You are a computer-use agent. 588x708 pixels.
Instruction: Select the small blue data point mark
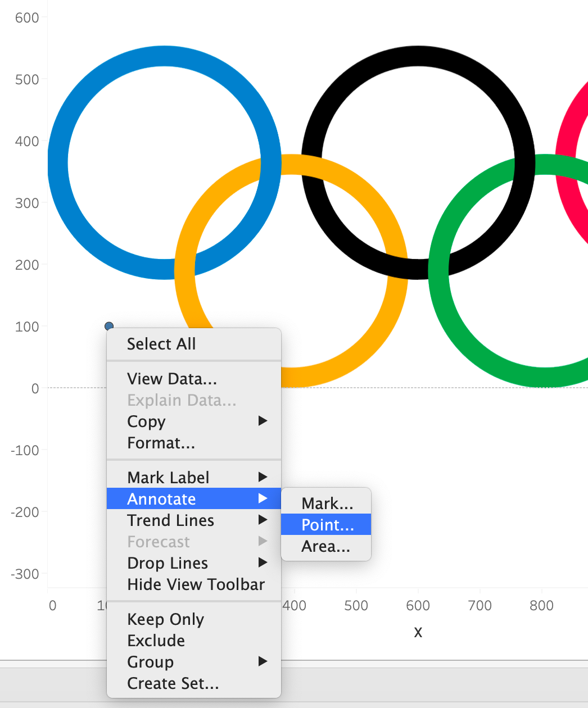(x=109, y=326)
